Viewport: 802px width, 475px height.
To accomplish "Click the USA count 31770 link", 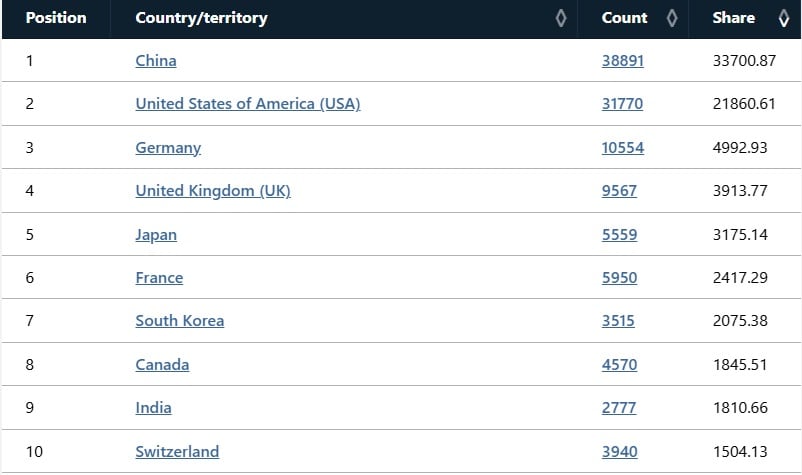I will [622, 104].
